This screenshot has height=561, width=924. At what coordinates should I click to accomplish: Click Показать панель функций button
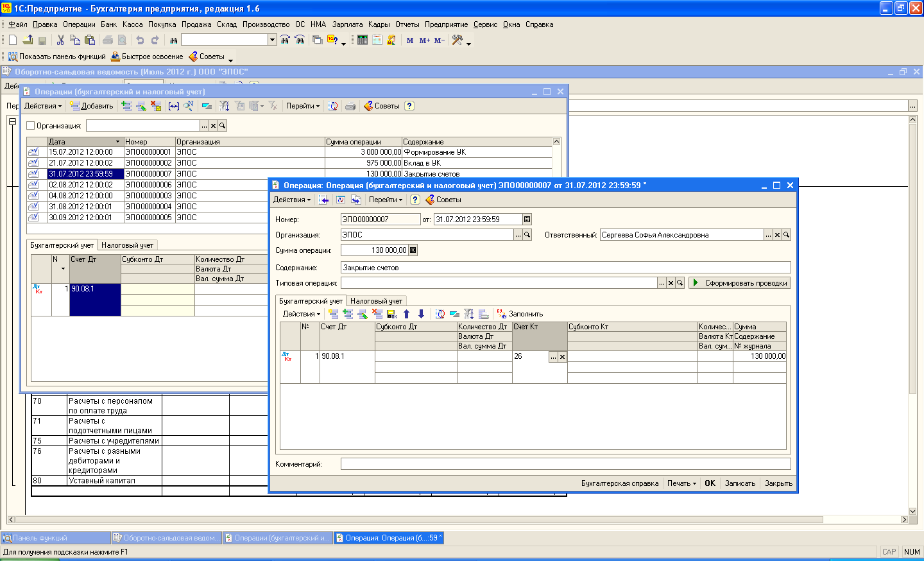[x=56, y=56]
